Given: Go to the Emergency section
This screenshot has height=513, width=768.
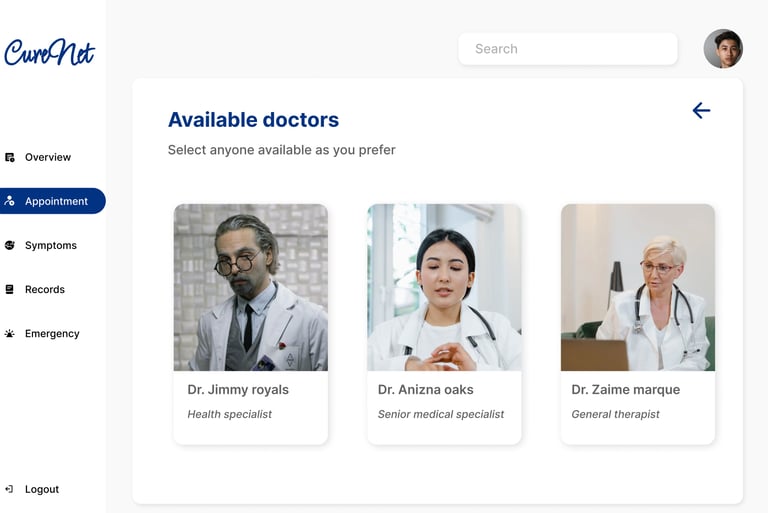Looking at the screenshot, I should pyautogui.click(x=52, y=333).
